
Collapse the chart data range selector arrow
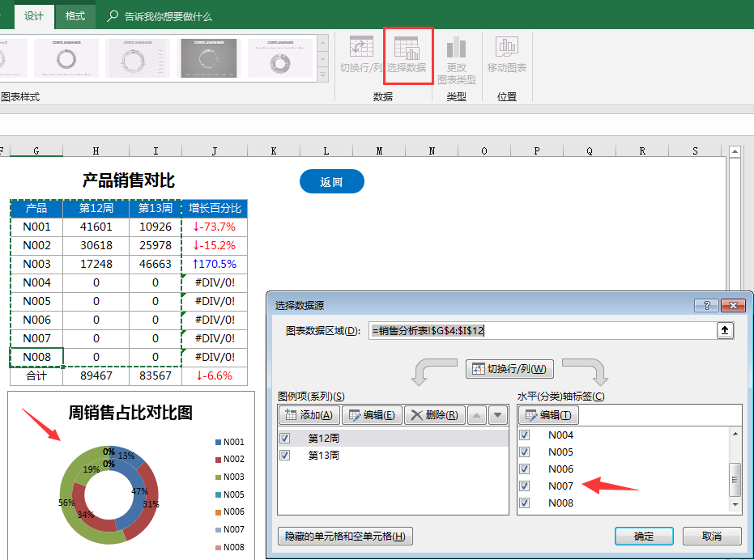[725, 330]
